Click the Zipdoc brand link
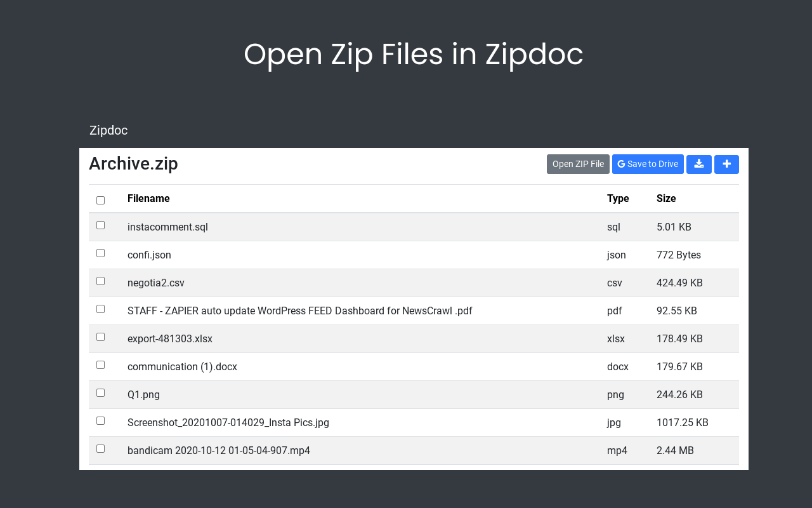This screenshot has width=812, height=508. pos(108,130)
